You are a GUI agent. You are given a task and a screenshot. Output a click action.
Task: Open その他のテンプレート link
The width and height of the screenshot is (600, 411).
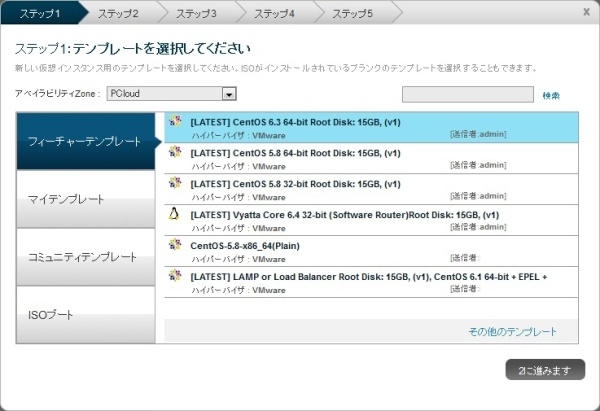512,331
